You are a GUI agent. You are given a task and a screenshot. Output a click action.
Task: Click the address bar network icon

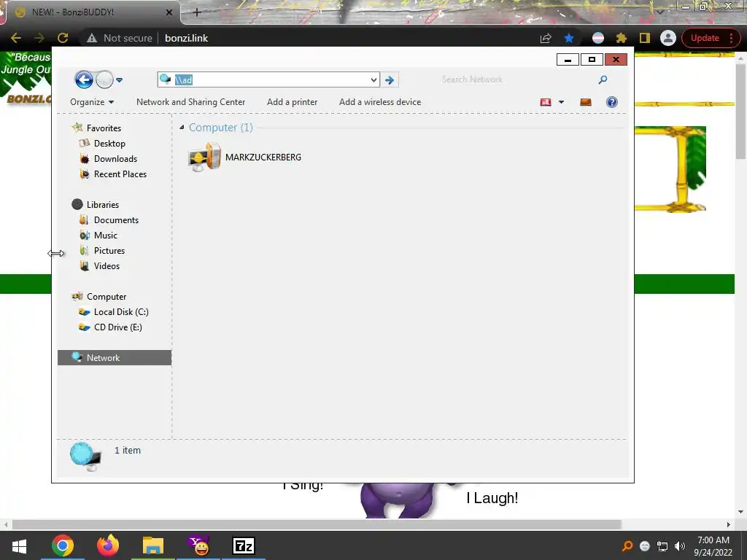(165, 79)
